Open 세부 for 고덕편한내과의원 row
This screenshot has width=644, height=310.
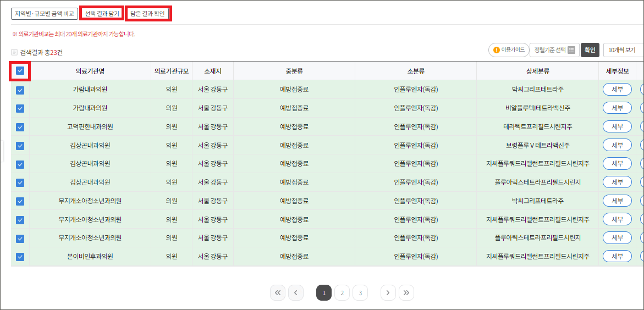617,126
